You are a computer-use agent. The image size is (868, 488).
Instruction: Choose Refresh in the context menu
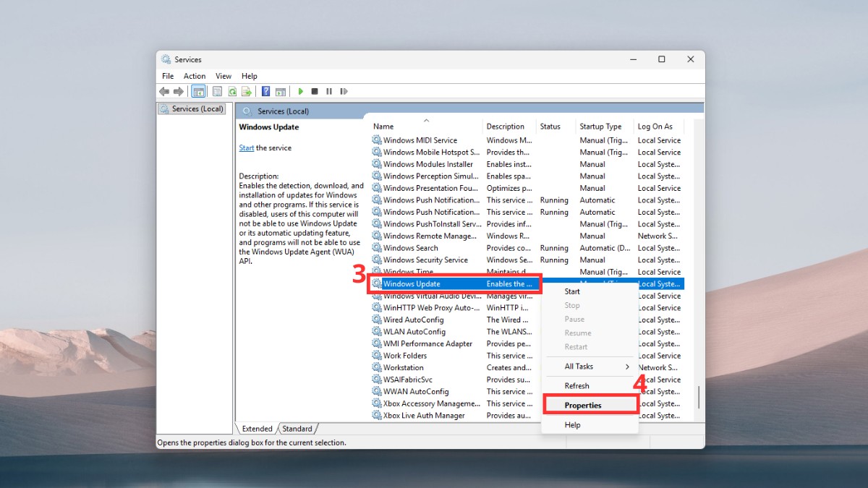[x=590, y=386]
